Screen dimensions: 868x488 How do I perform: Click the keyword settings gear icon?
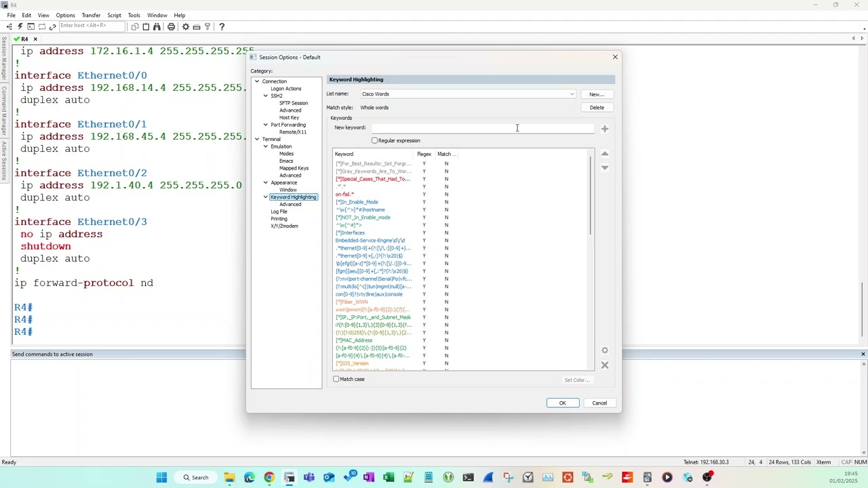(x=605, y=350)
